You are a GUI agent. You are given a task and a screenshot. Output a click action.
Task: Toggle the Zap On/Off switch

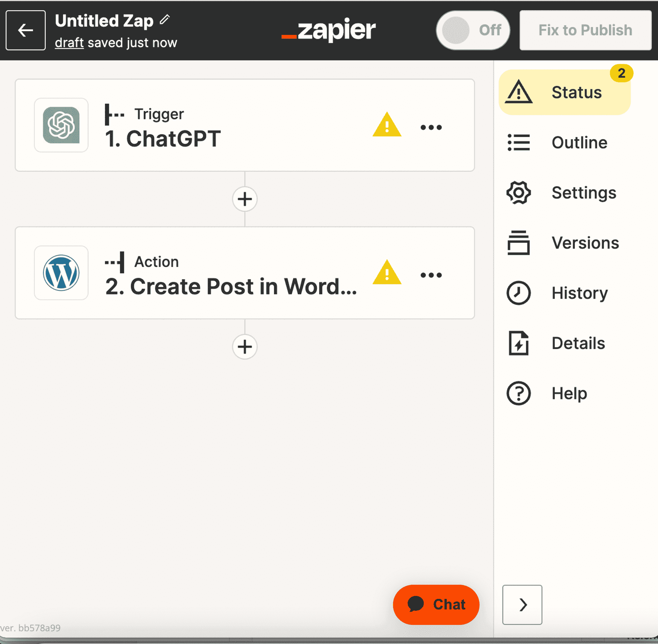click(473, 30)
